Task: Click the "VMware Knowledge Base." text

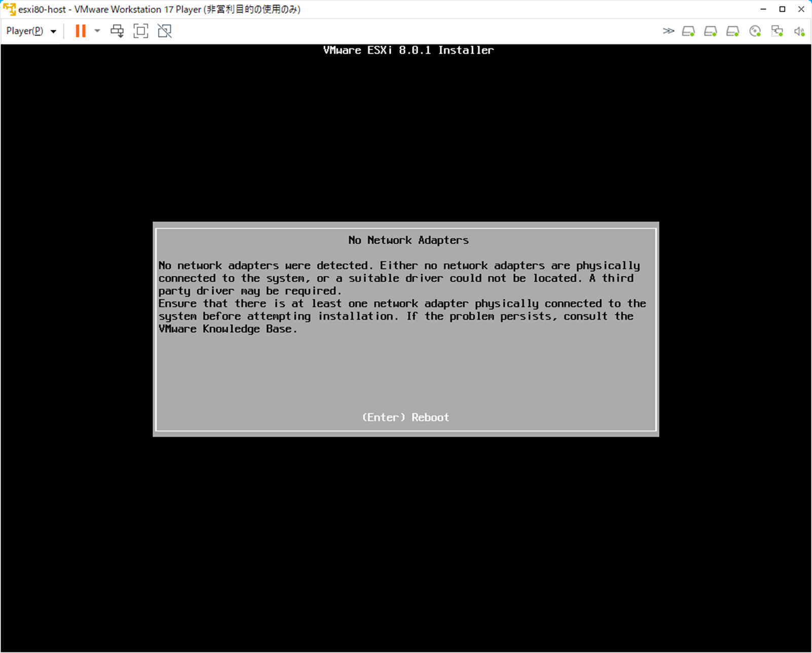Action: tap(228, 329)
